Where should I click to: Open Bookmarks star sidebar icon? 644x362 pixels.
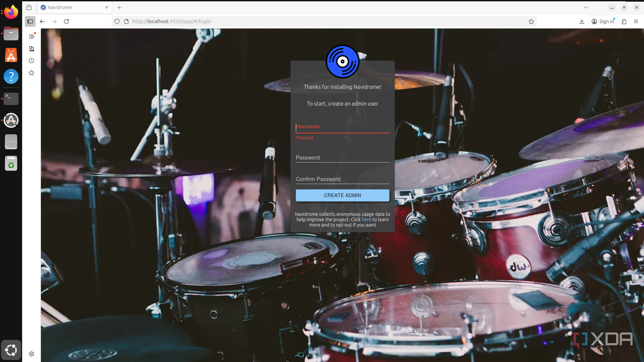(x=32, y=73)
